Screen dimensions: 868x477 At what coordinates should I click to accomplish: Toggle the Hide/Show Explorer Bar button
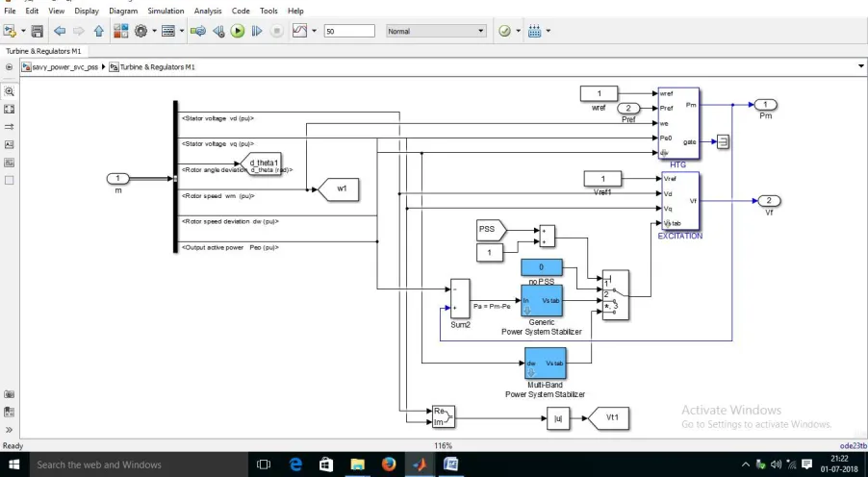9,67
